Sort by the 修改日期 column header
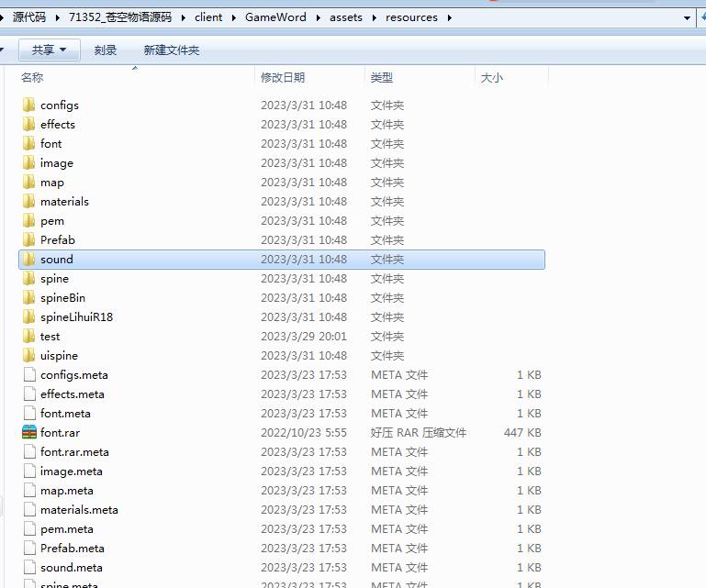The height and width of the screenshot is (588, 706). (x=283, y=78)
